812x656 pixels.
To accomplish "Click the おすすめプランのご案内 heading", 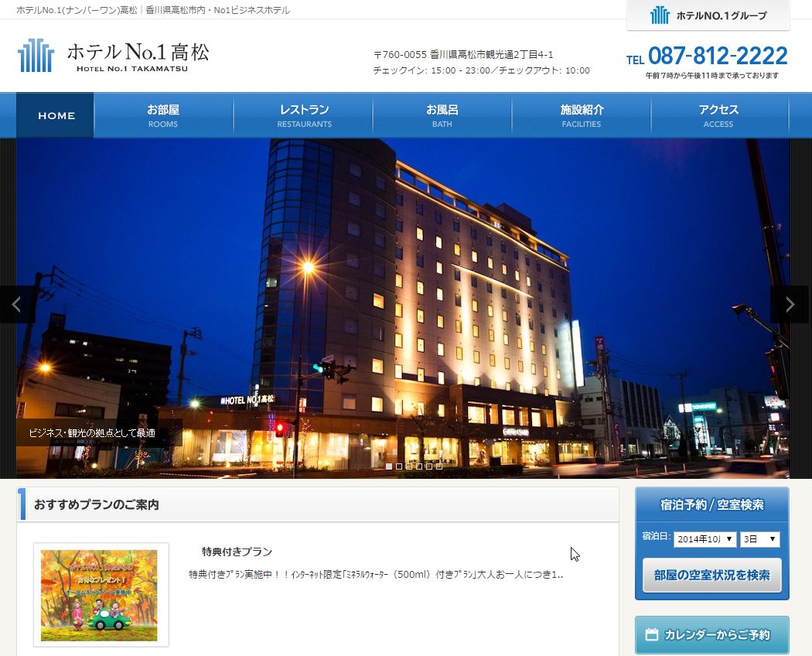I will click(97, 504).
